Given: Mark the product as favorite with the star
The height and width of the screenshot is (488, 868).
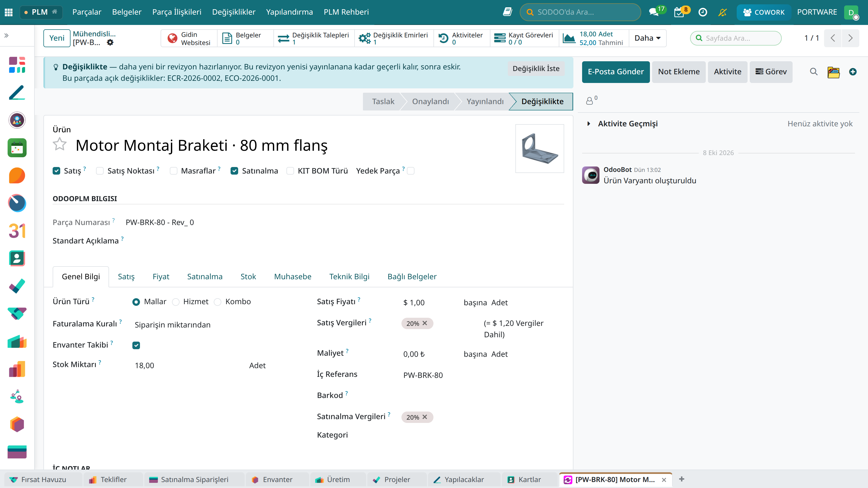Looking at the screenshot, I should (x=60, y=144).
